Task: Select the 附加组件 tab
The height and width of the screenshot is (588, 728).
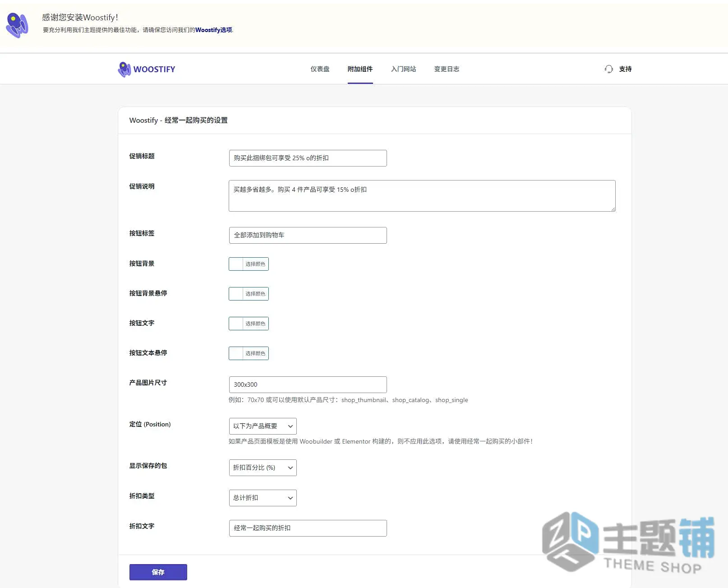Action: pyautogui.click(x=360, y=69)
